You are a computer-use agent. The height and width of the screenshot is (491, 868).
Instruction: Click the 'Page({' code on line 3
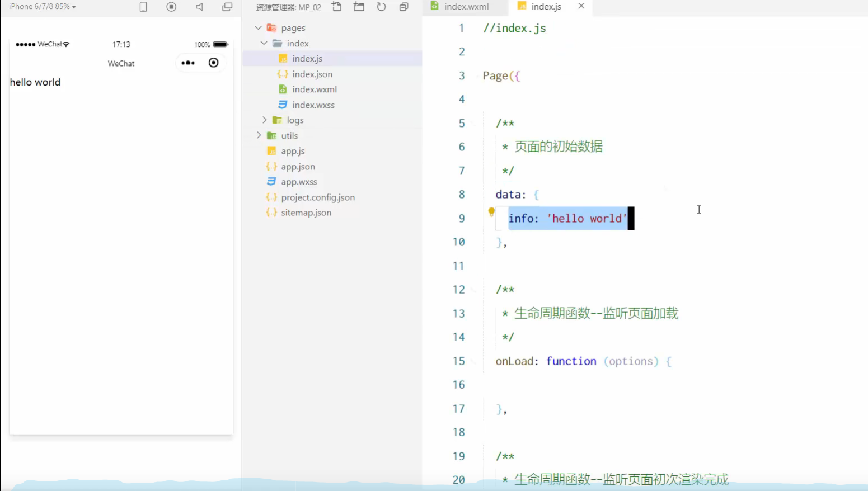point(502,75)
